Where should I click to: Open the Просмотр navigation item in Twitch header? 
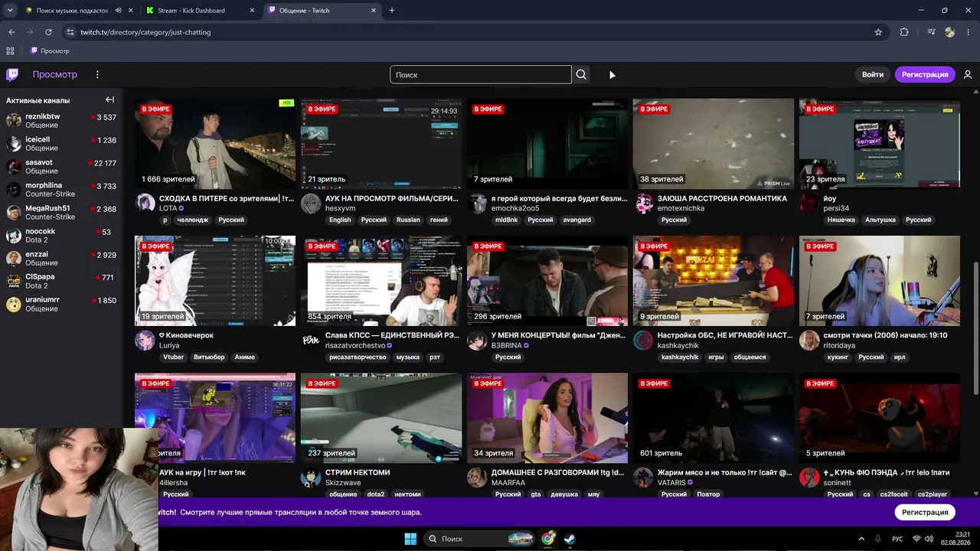pyautogui.click(x=54, y=74)
